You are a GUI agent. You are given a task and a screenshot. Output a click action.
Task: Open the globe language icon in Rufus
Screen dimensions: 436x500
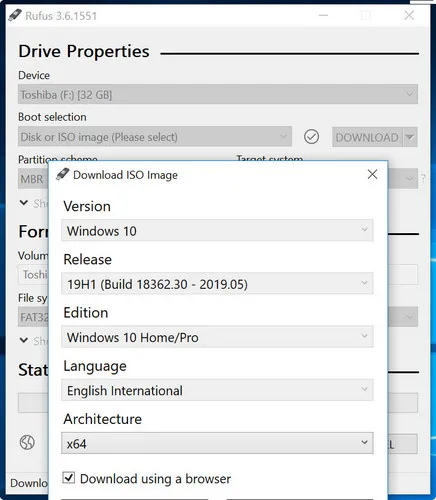(x=27, y=442)
